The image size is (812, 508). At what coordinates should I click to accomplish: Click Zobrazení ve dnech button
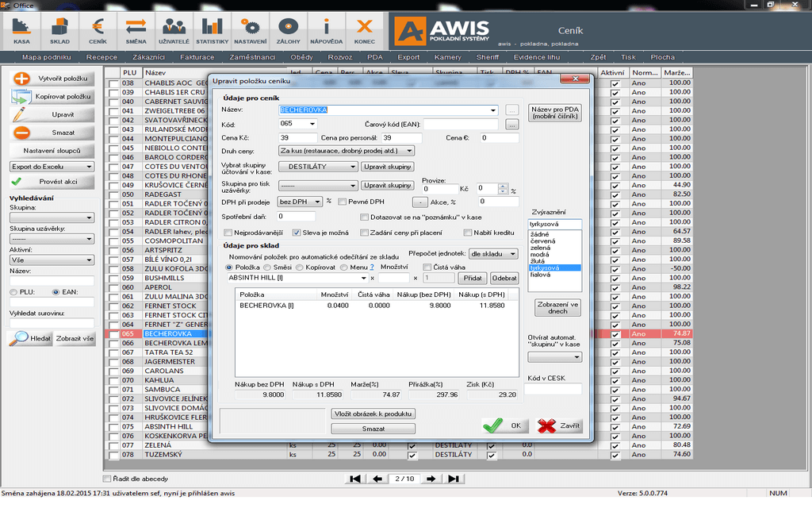pyautogui.click(x=557, y=307)
